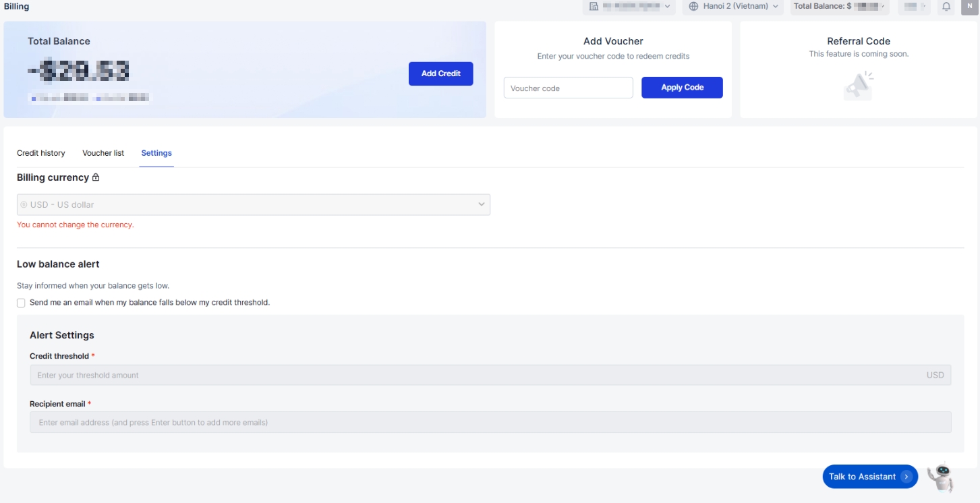Click the globe icon beside Hanoi 2
This screenshot has height=503, width=980.
pos(693,7)
